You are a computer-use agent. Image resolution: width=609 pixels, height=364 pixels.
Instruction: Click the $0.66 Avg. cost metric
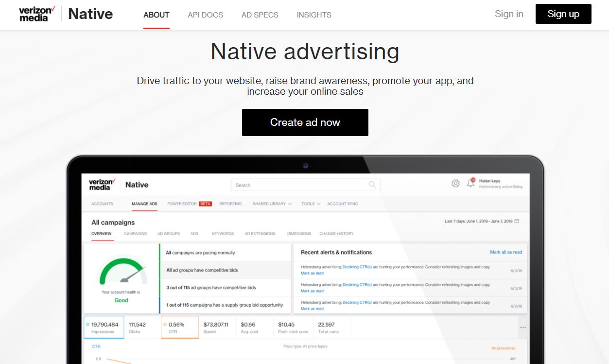tap(250, 328)
